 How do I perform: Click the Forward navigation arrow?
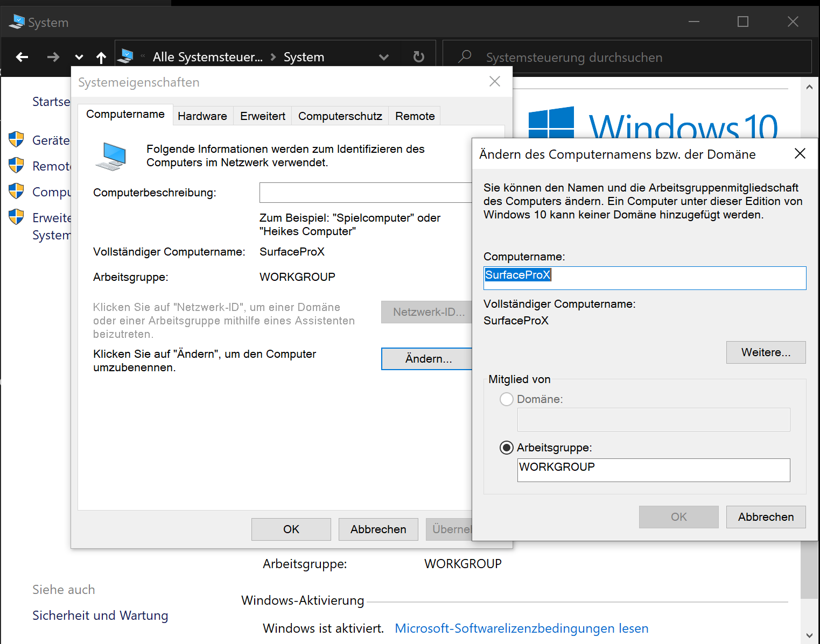[x=53, y=57]
